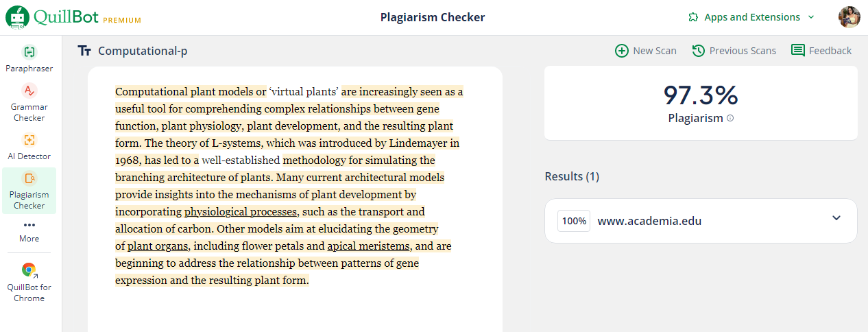Expand Apps and Extensions dropdown
Image resolution: width=868 pixels, height=332 pixels.
[x=751, y=17]
